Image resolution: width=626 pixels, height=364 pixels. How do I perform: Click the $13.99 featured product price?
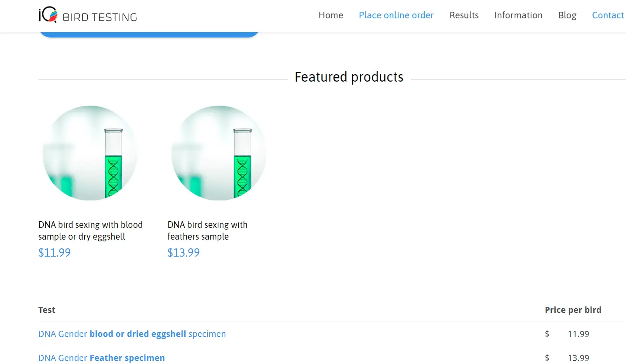pos(184,253)
